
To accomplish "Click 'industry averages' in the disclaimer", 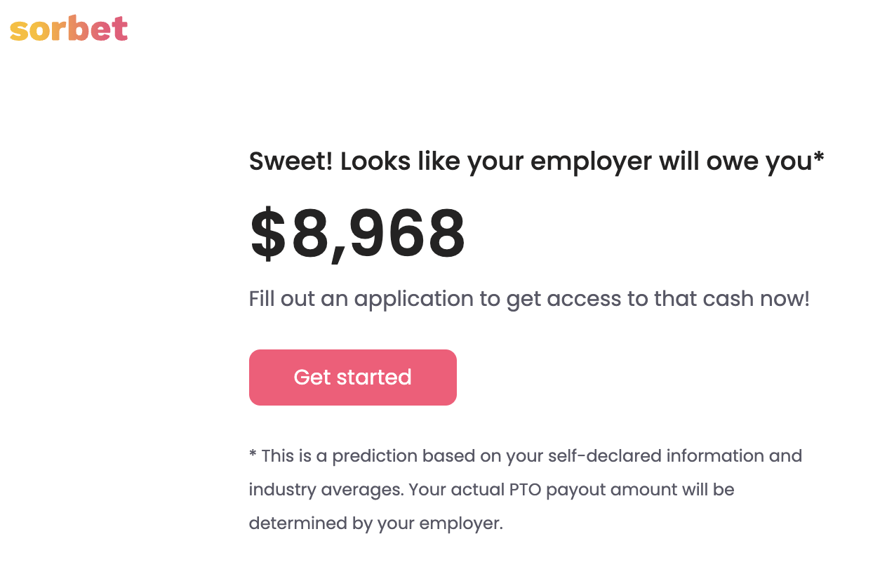I will [x=326, y=490].
